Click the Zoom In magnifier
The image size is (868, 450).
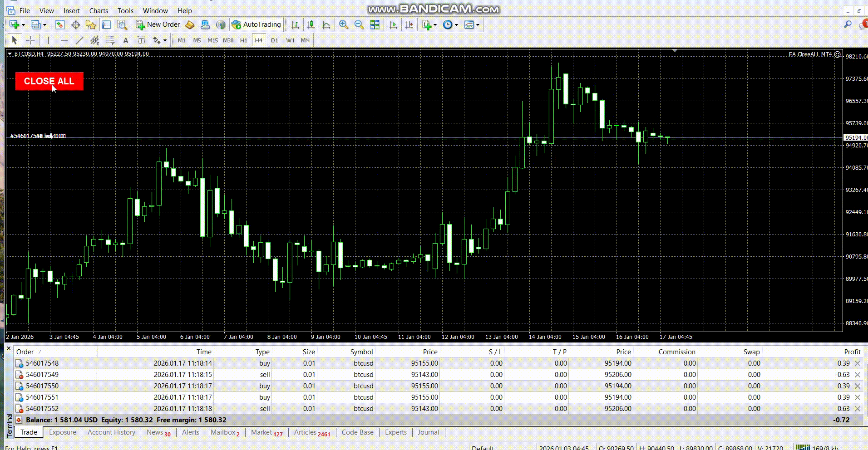tap(344, 24)
